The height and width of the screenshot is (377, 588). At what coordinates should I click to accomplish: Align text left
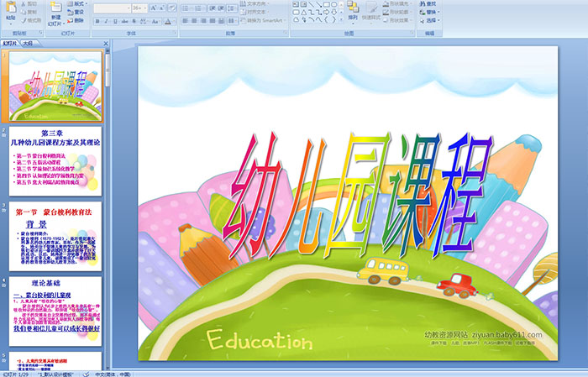[x=186, y=21]
